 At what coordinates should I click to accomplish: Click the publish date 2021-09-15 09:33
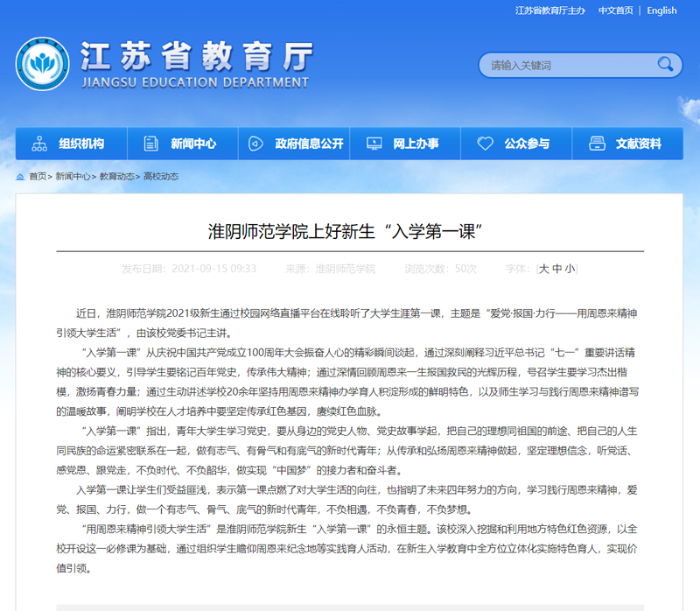(214, 269)
